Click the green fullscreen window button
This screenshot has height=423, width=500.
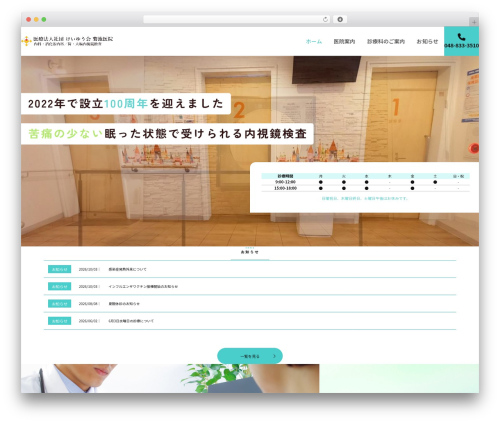point(44,19)
